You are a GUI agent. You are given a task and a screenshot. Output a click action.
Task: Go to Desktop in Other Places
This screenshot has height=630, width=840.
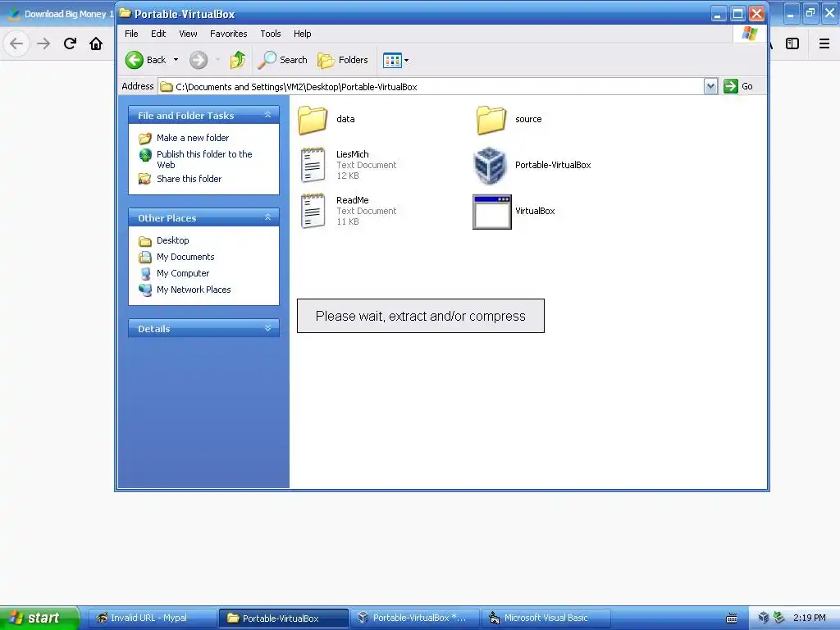pos(172,240)
